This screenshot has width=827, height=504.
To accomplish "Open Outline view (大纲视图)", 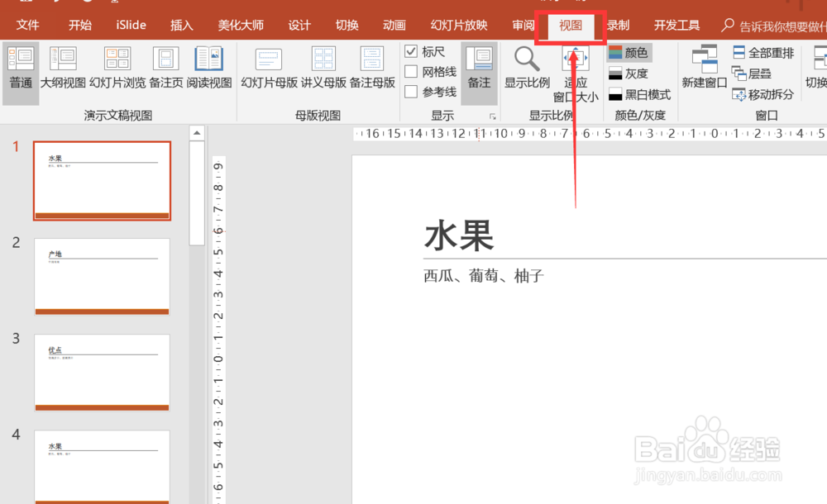I will click(63, 69).
